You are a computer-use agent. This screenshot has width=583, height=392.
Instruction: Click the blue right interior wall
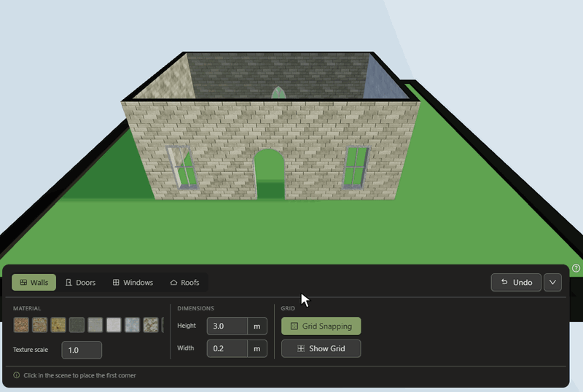click(x=385, y=80)
